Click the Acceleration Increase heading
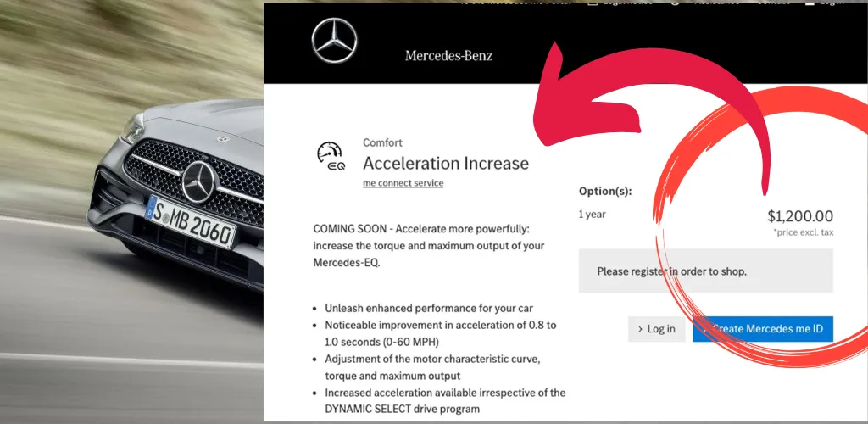868x424 pixels. pos(446,164)
